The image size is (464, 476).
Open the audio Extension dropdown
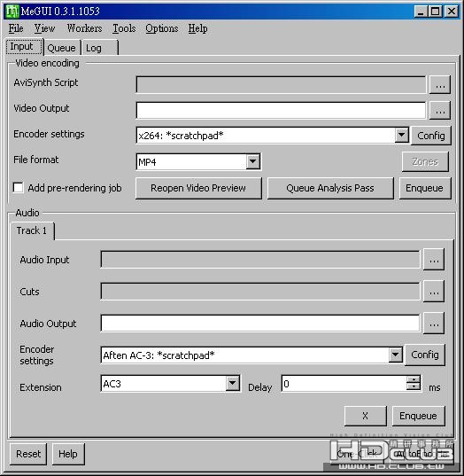tap(233, 384)
